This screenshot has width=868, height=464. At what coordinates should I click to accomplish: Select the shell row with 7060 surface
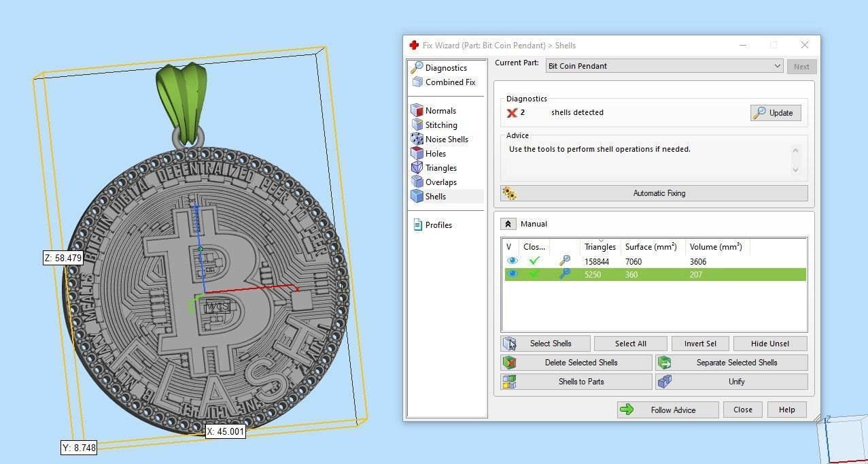(654, 261)
